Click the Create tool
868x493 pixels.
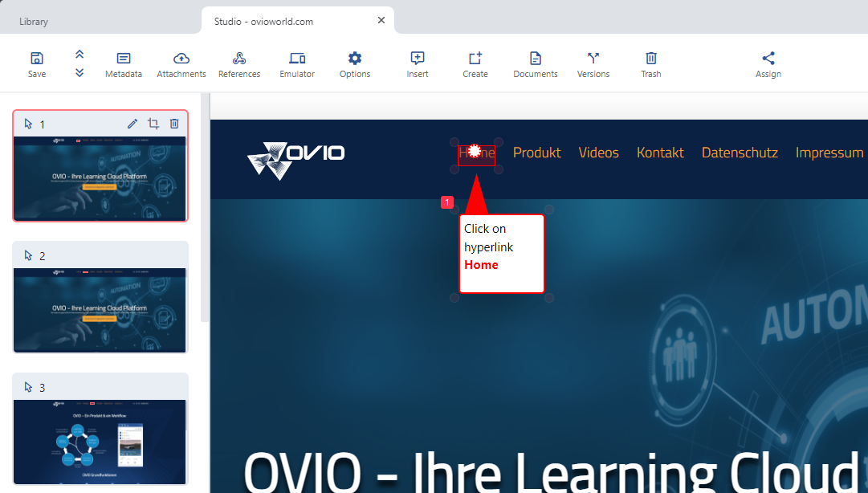point(475,64)
